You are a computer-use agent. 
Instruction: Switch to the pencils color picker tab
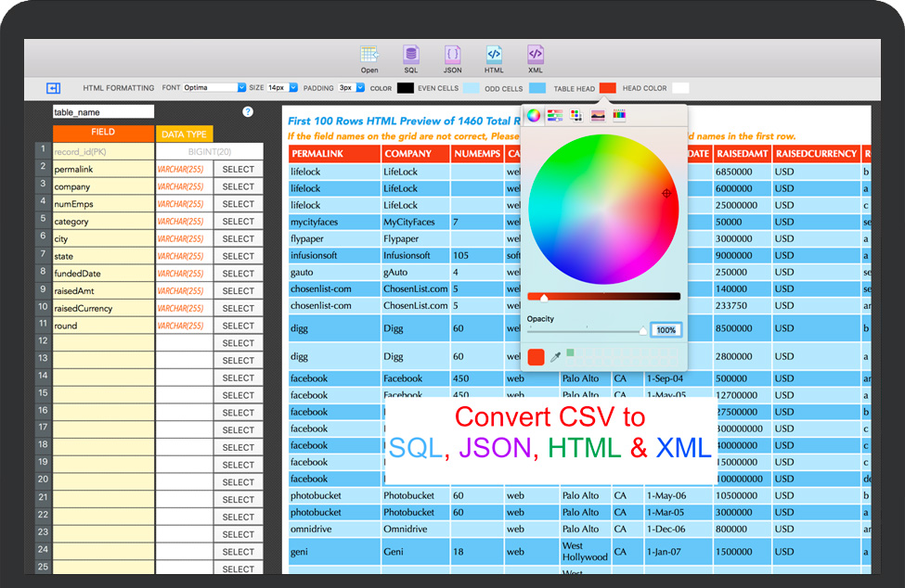click(x=619, y=116)
